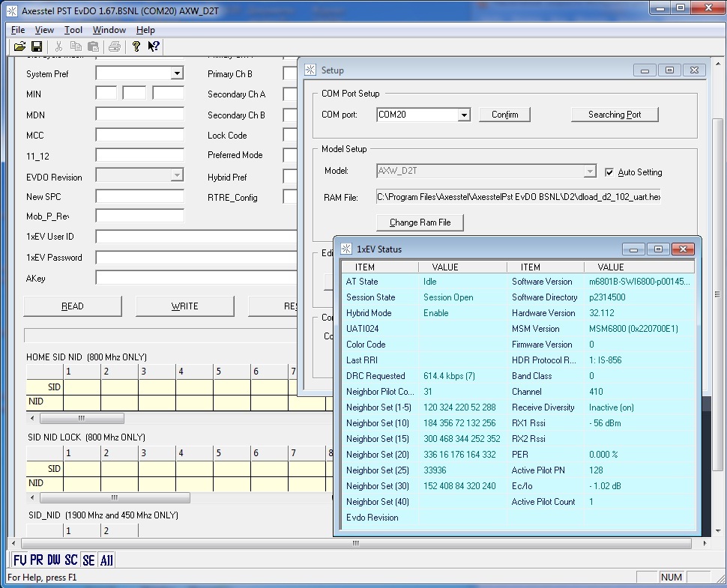This screenshot has height=588, width=727.
Task: Select the PR tab at bottom
Action: [37, 560]
